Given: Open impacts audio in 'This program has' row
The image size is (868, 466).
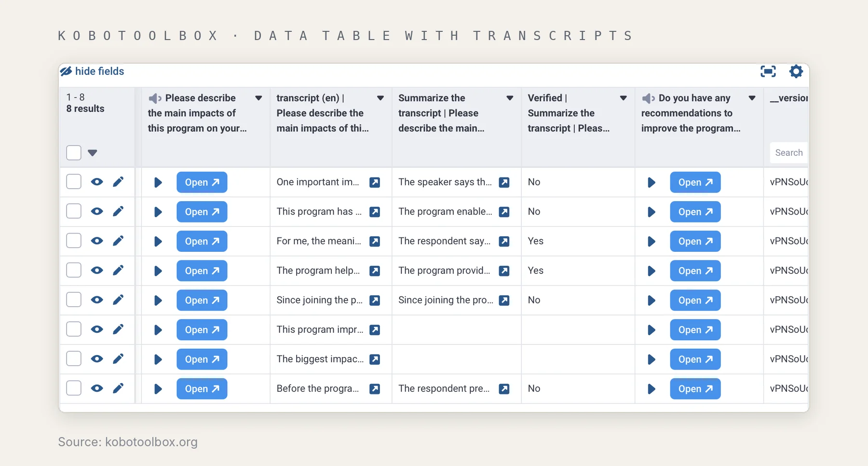Looking at the screenshot, I should (202, 212).
